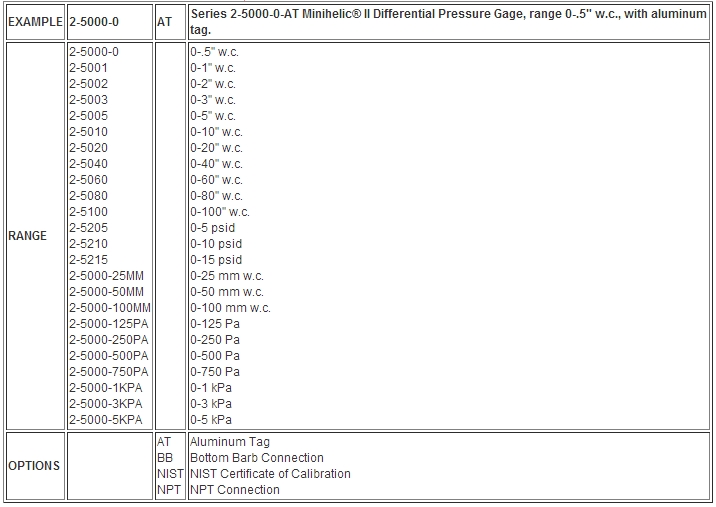716x507 pixels.
Task: Select the 0-50 mm w.c. range value
Action: (x=227, y=292)
